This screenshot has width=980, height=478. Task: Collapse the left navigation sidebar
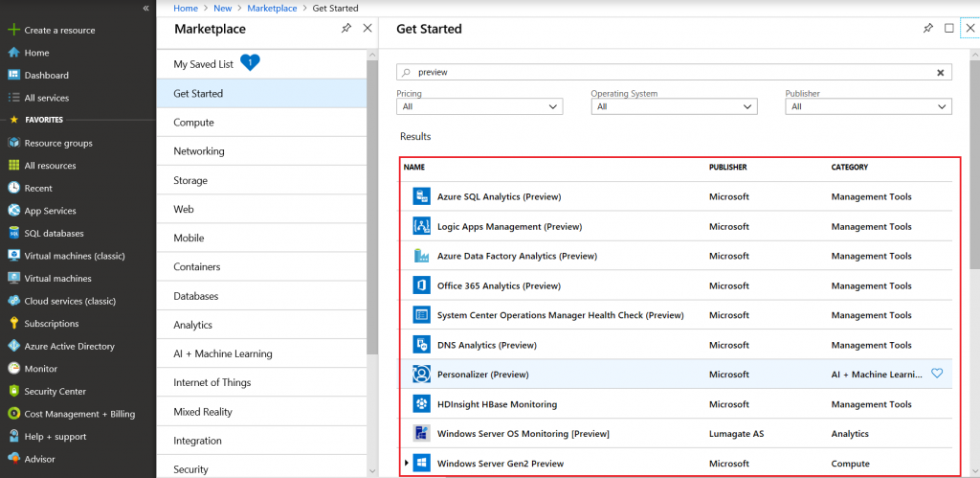pos(145,8)
